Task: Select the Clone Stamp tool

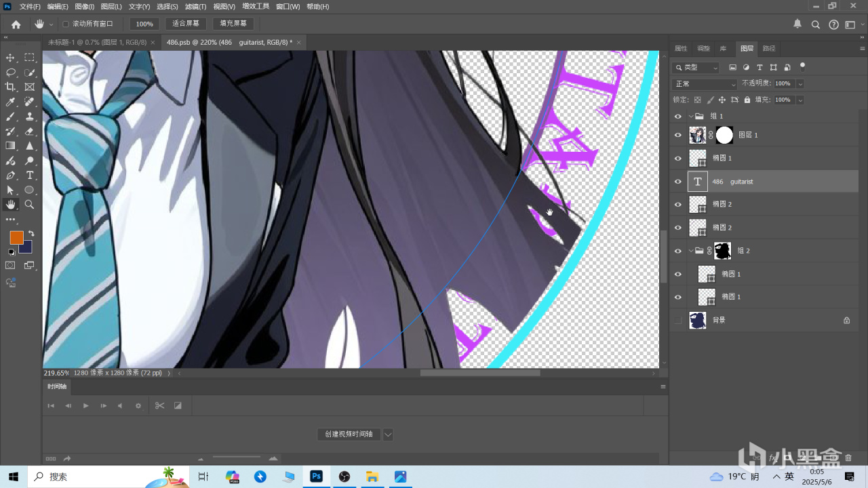Action: [x=30, y=117]
